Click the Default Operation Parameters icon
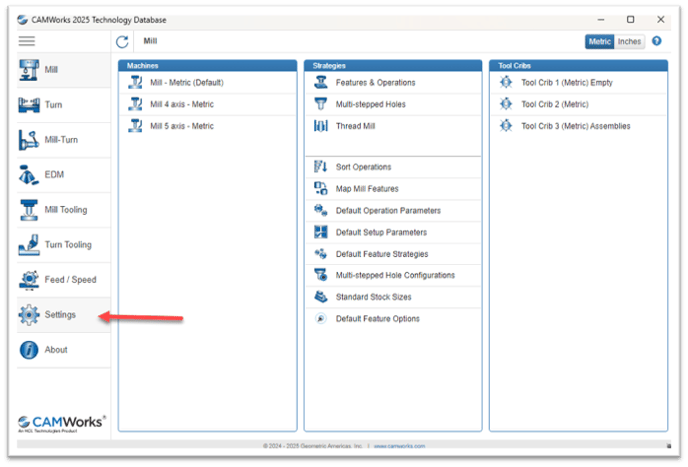The width and height of the screenshot is (688, 467). coord(321,211)
